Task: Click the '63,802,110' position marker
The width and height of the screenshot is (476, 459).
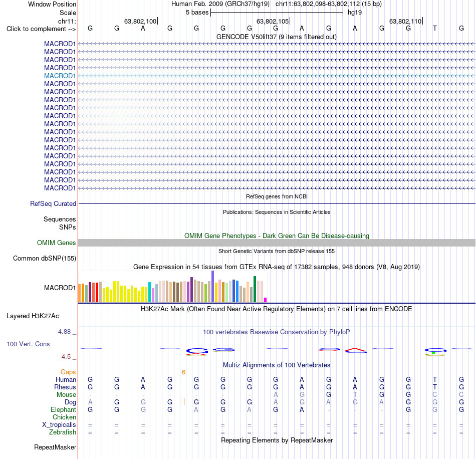Action: point(405,22)
